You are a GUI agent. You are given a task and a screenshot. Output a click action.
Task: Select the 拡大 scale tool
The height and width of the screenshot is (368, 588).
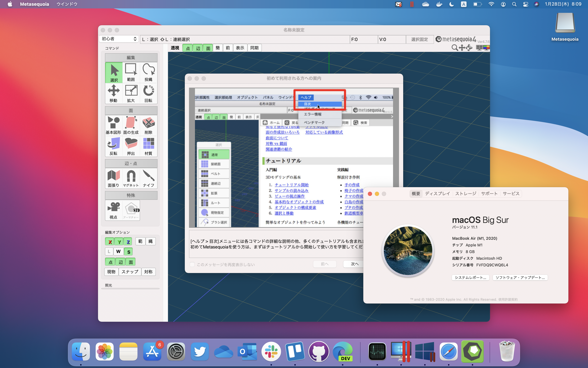131,94
